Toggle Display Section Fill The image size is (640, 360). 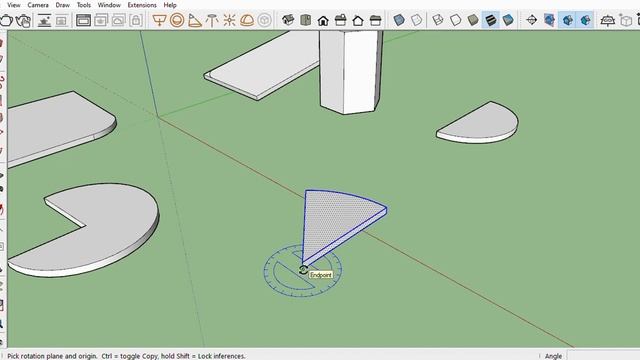(585, 20)
